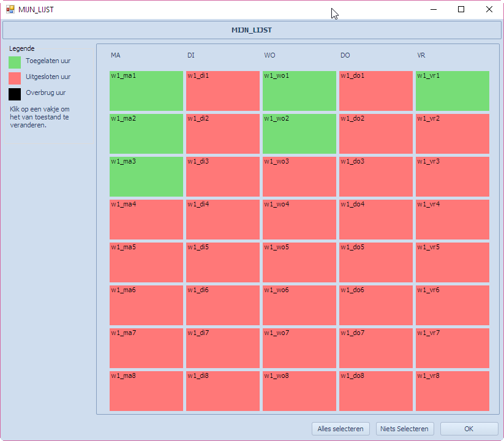Click the w1_do8 Thursday slot
Image resolution: width=504 pixels, height=441 pixels.
pyautogui.click(x=376, y=391)
